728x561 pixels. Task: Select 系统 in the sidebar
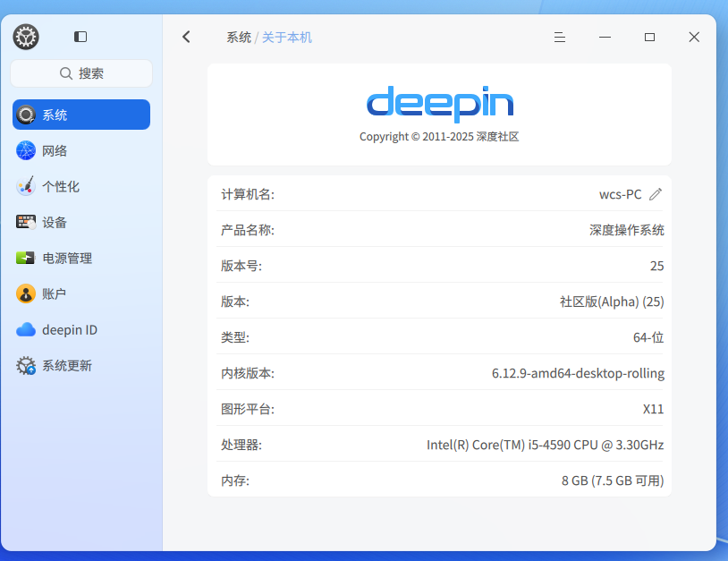pyautogui.click(x=81, y=115)
